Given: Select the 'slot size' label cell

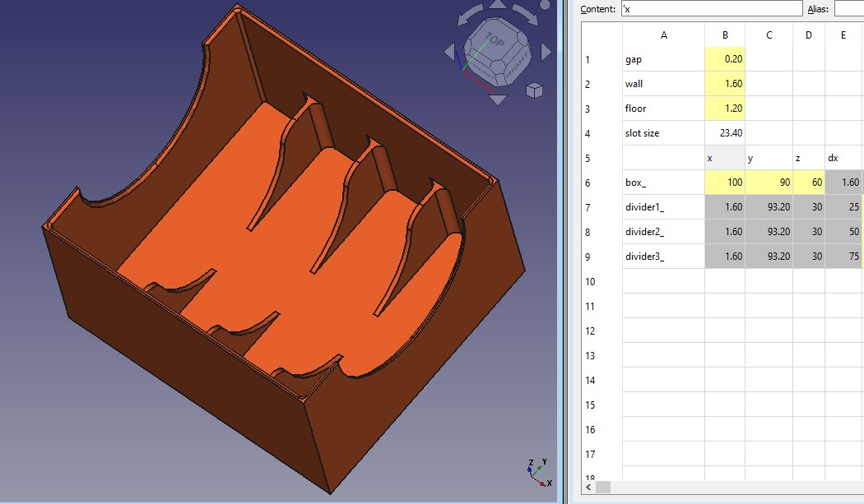Looking at the screenshot, I should [663, 133].
